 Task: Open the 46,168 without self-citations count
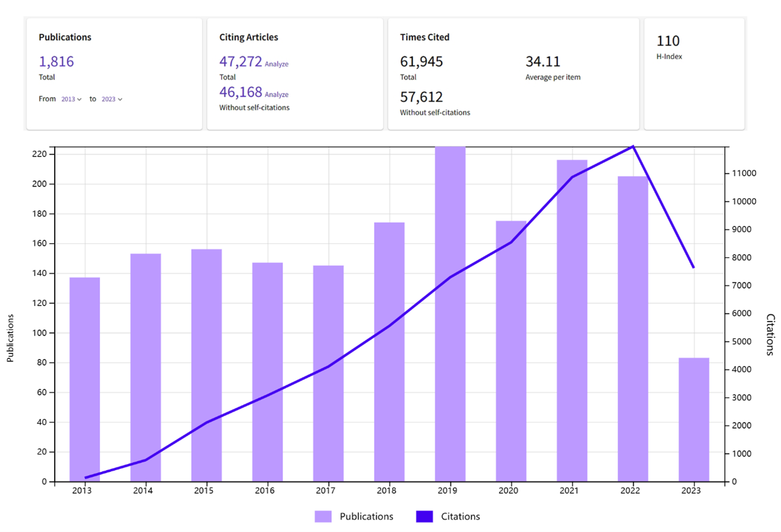[x=240, y=92]
